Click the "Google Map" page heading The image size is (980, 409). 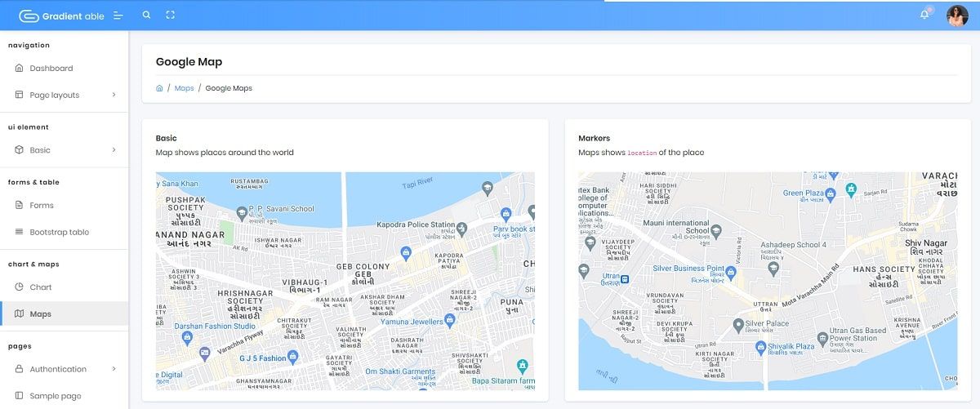pyautogui.click(x=189, y=61)
